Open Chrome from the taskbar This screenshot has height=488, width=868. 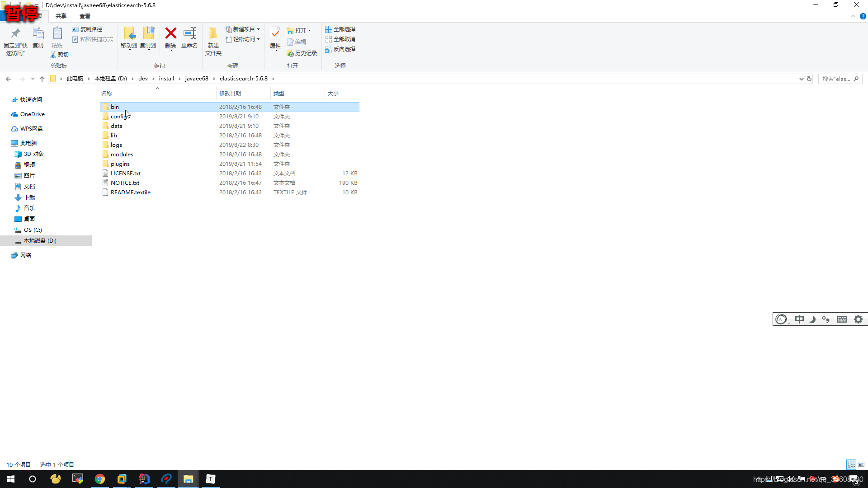click(x=99, y=479)
